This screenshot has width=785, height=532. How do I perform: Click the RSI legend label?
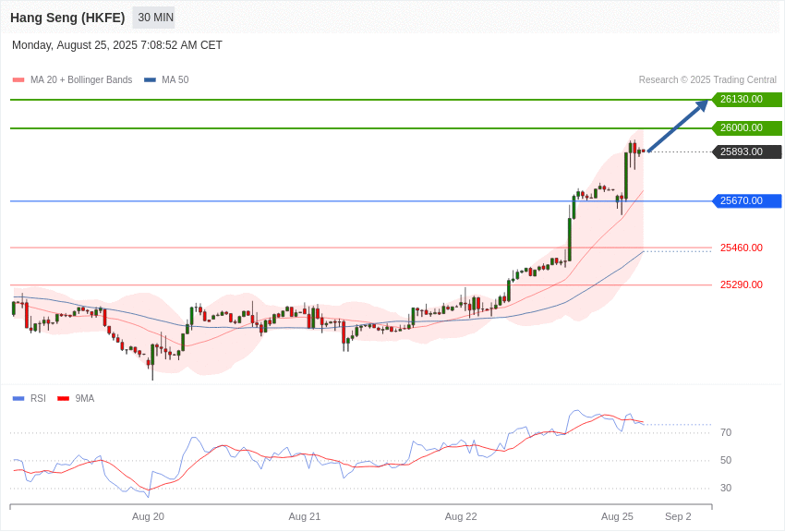(x=38, y=398)
